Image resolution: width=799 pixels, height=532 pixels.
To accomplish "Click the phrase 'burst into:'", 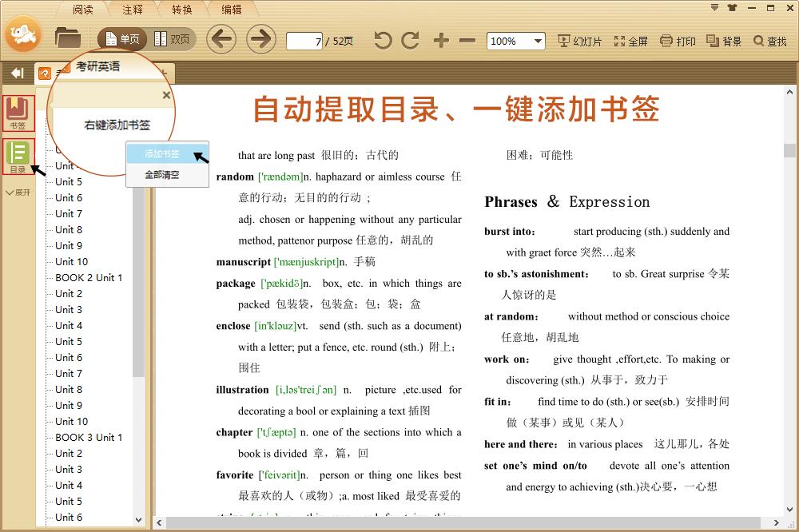I will 510,232.
